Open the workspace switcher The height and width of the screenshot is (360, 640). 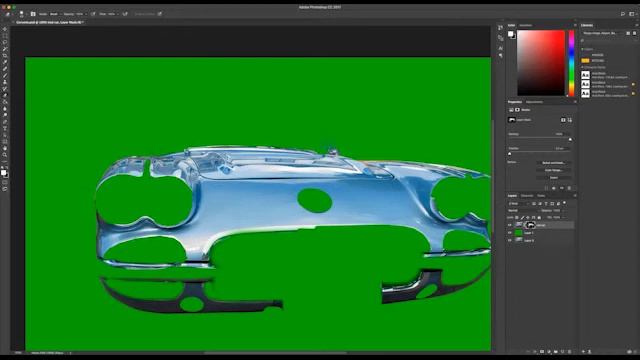pos(632,14)
